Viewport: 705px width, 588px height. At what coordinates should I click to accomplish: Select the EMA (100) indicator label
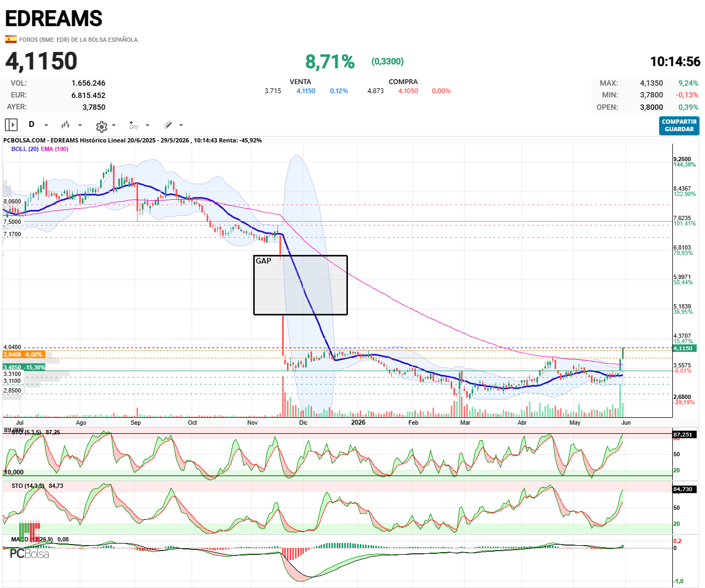tap(55, 149)
